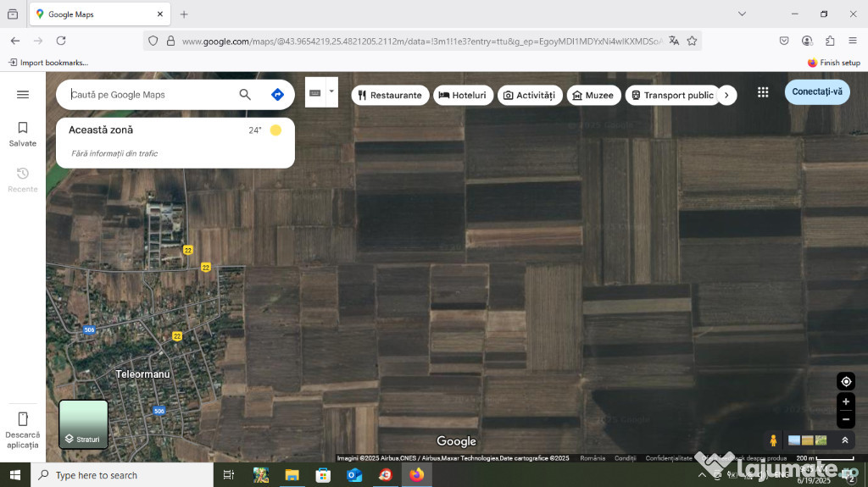
Task: Click România footer link
Action: point(593,458)
